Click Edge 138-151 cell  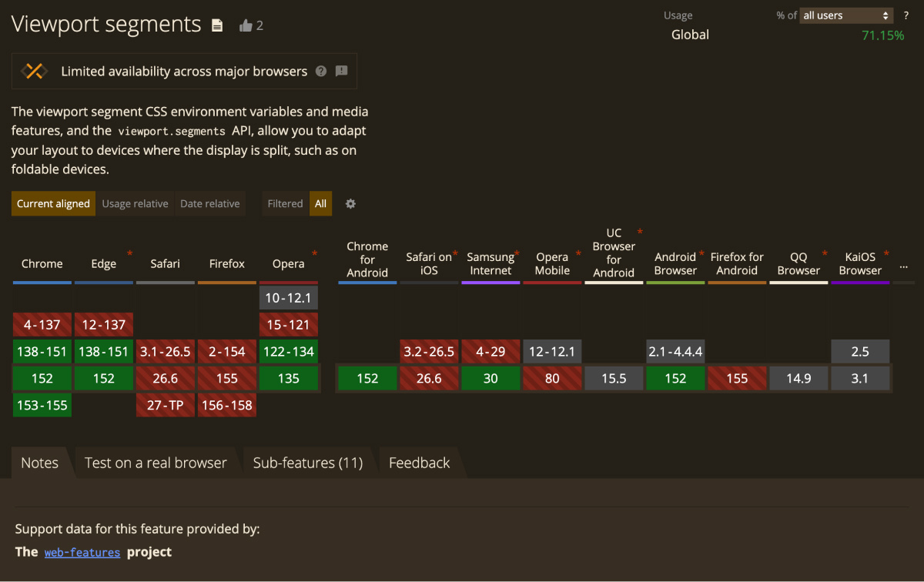click(104, 352)
